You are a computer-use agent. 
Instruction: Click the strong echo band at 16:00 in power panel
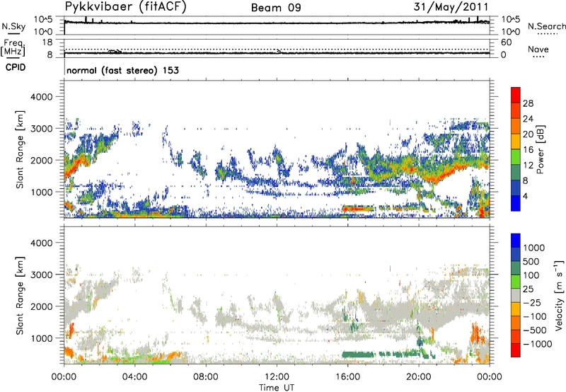click(357, 209)
